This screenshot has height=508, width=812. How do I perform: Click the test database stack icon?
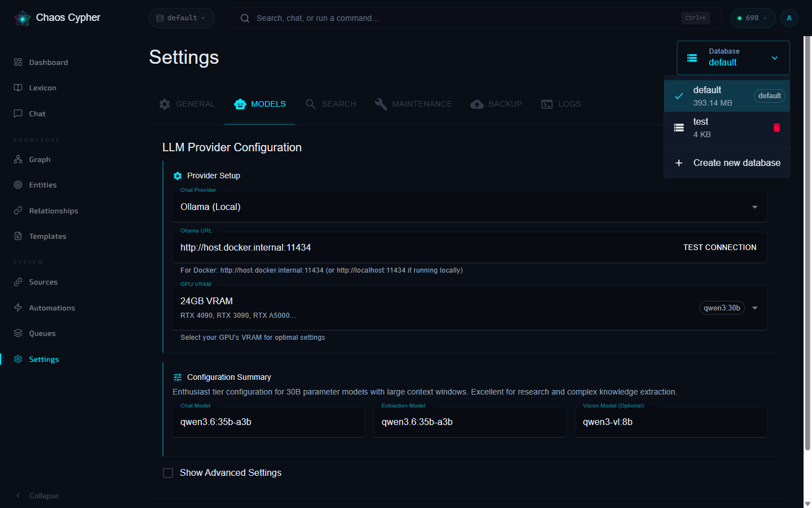[679, 128]
